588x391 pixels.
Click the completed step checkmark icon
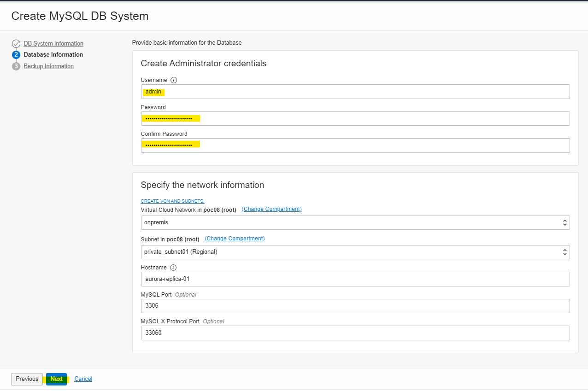pos(16,44)
